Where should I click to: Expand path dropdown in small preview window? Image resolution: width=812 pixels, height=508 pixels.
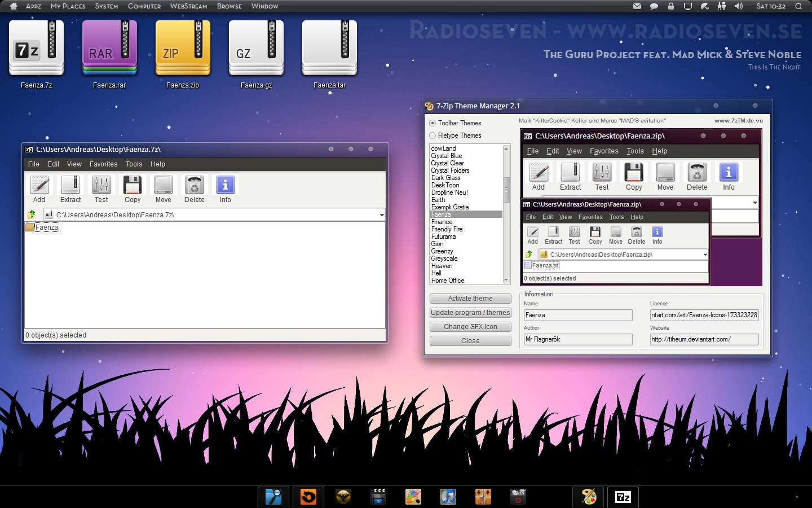point(705,255)
